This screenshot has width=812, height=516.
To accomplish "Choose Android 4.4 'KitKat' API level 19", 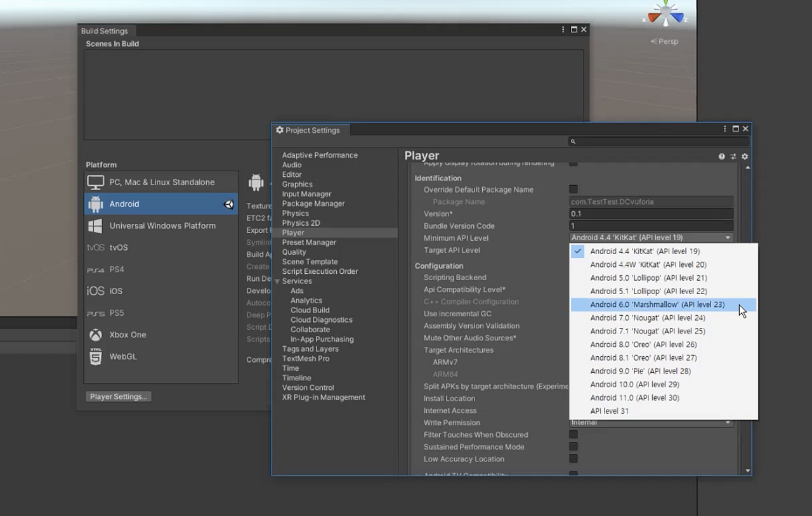I will pyautogui.click(x=664, y=252).
